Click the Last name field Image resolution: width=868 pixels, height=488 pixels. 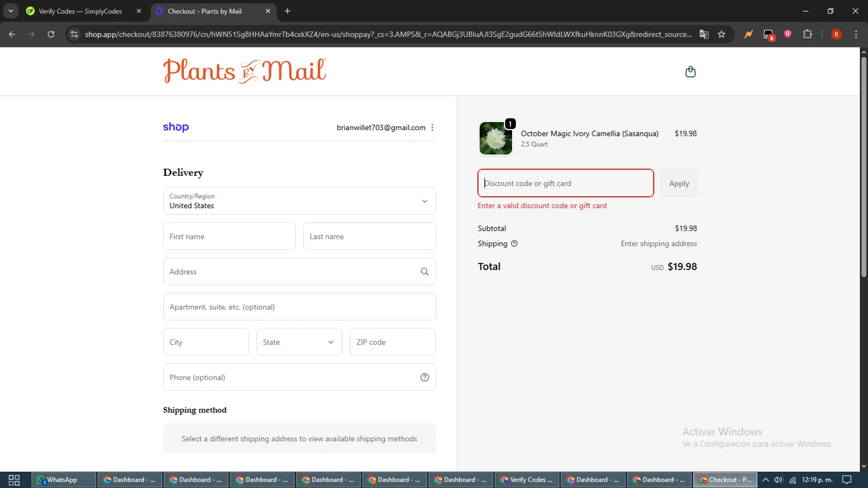coord(369,236)
